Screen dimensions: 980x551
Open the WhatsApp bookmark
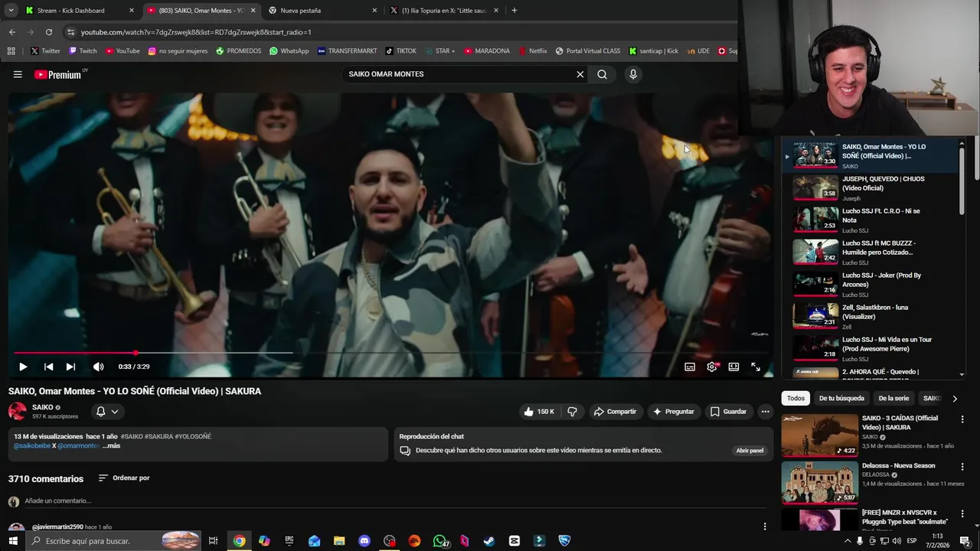pos(289,51)
